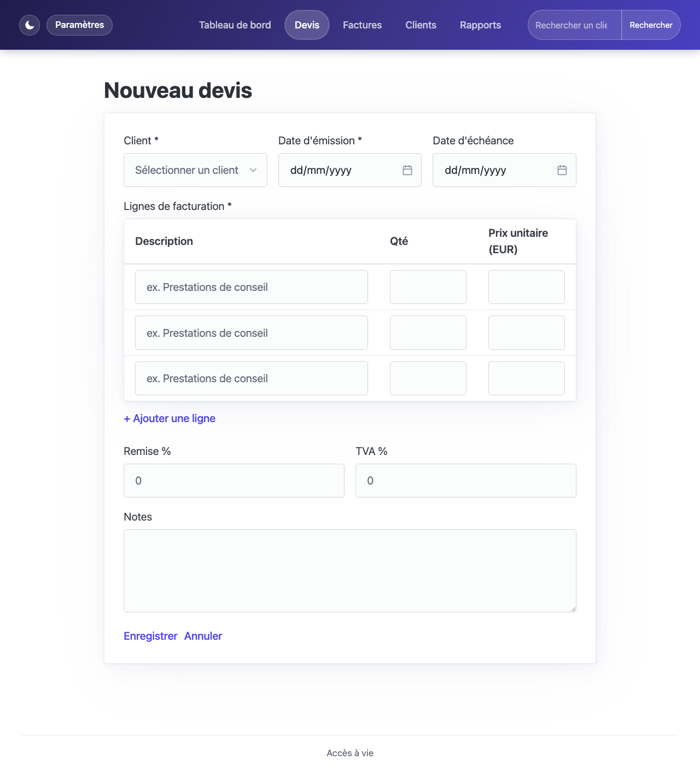
Task: Click inside the Notes text area
Action: (x=350, y=571)
